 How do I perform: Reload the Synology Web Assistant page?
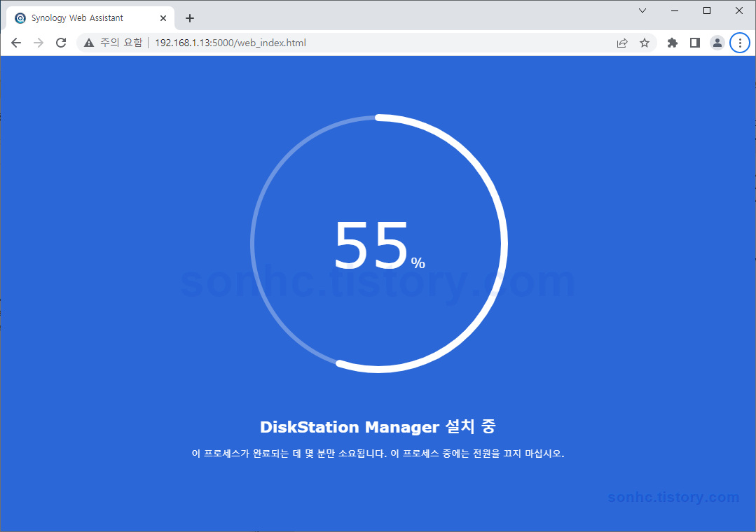pyautogui.click(x=61, y=43)
